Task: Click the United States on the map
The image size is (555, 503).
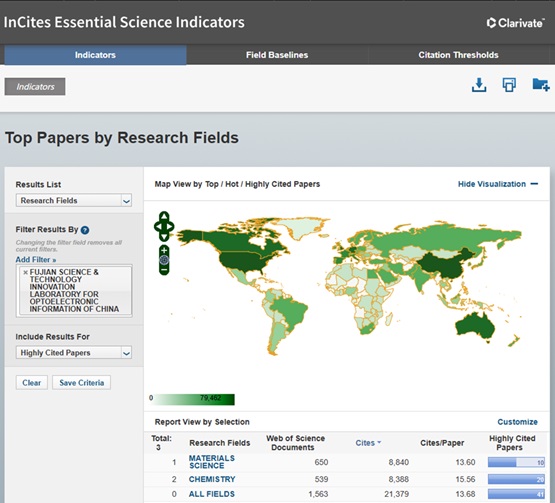Action: coord(244,261)
